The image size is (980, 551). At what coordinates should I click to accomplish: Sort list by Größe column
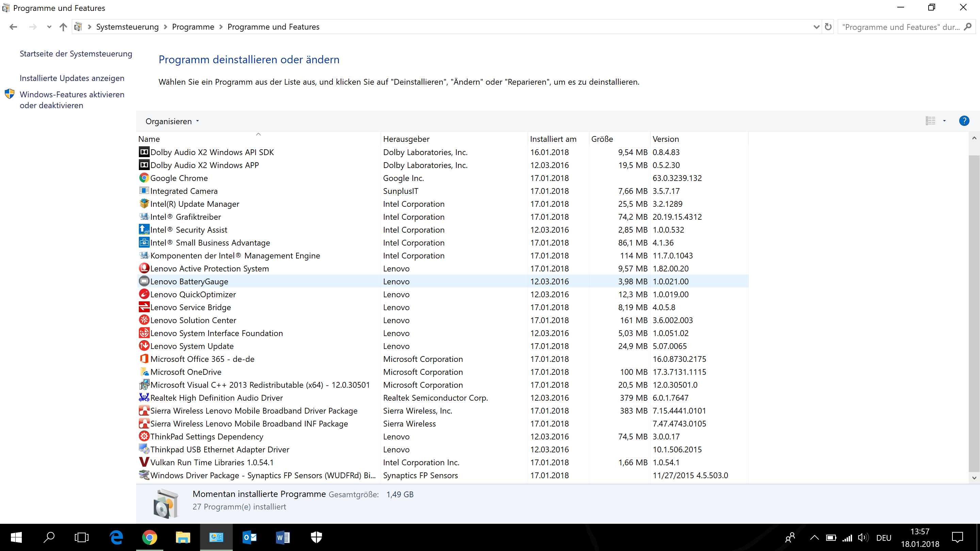619,139
